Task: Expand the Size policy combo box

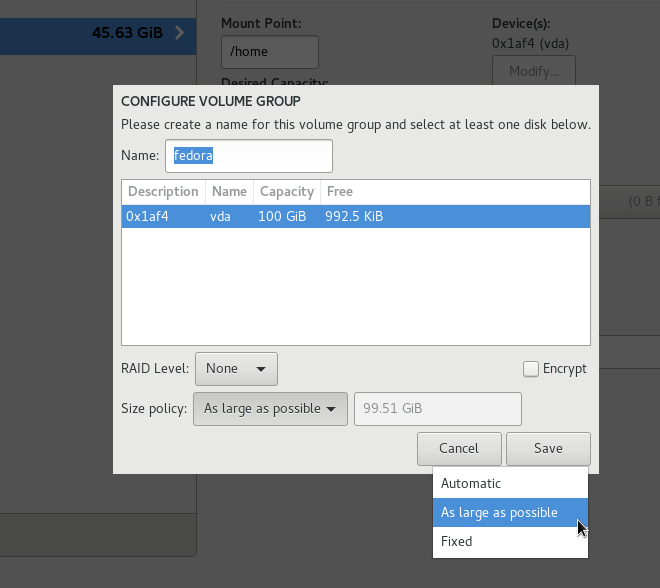Action: pyautogui.click(x=269, y=409)
